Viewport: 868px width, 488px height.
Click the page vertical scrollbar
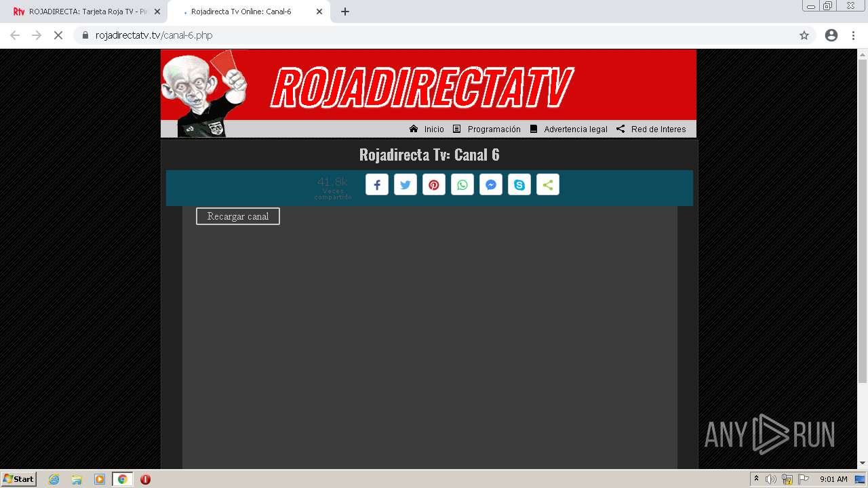863,220
